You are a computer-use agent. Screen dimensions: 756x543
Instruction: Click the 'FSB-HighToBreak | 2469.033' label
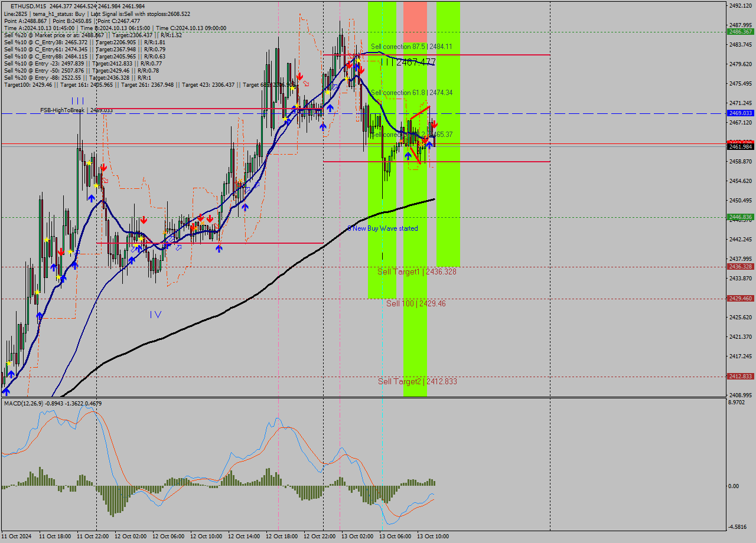point(76,110)
